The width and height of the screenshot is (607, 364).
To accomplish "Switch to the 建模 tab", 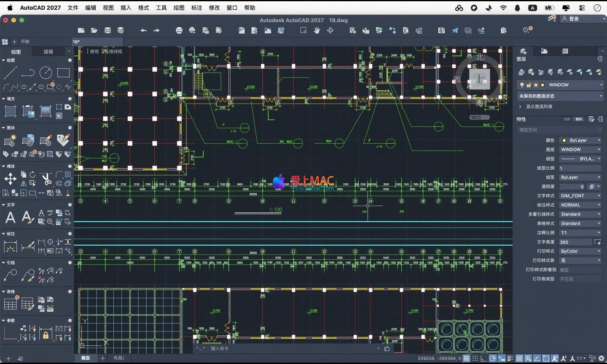I will [x=48, y=51].
